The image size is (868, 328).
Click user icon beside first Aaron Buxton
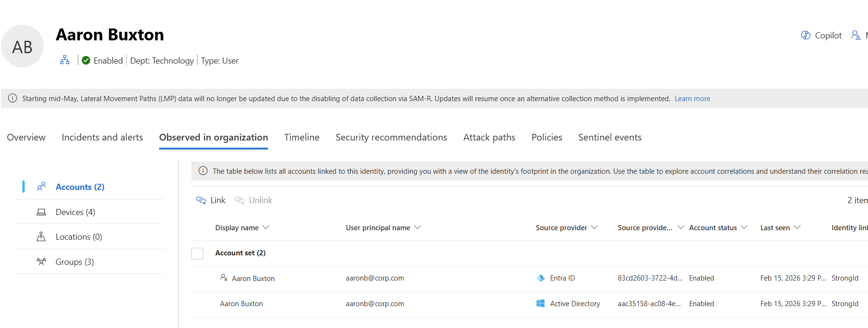point(224,277)
